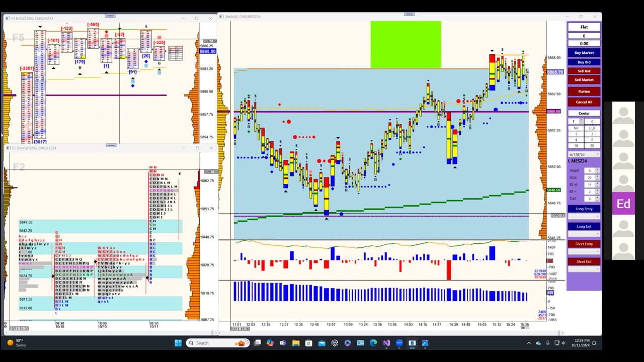Flatten the current position
Image resolution: width=644 pixels, height=362 pixels.
coord(584,92)
